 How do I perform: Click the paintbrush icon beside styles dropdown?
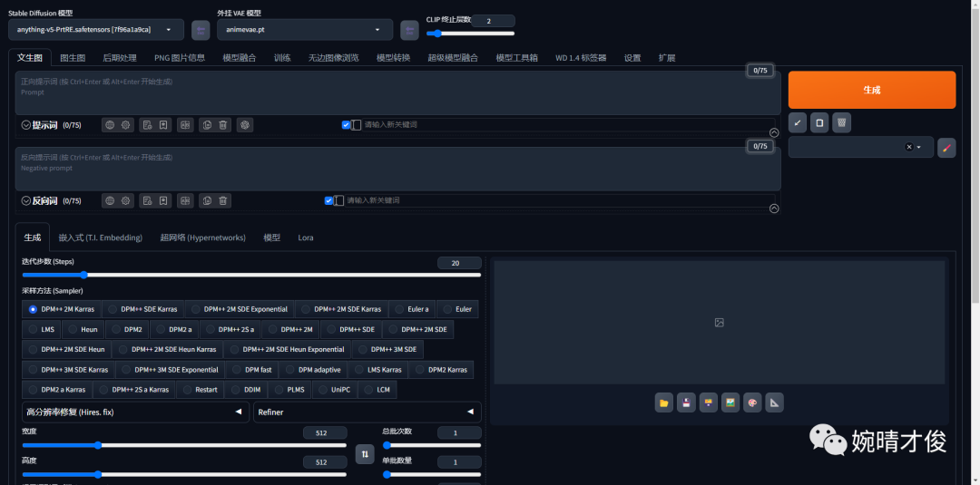tap(946, 147)
